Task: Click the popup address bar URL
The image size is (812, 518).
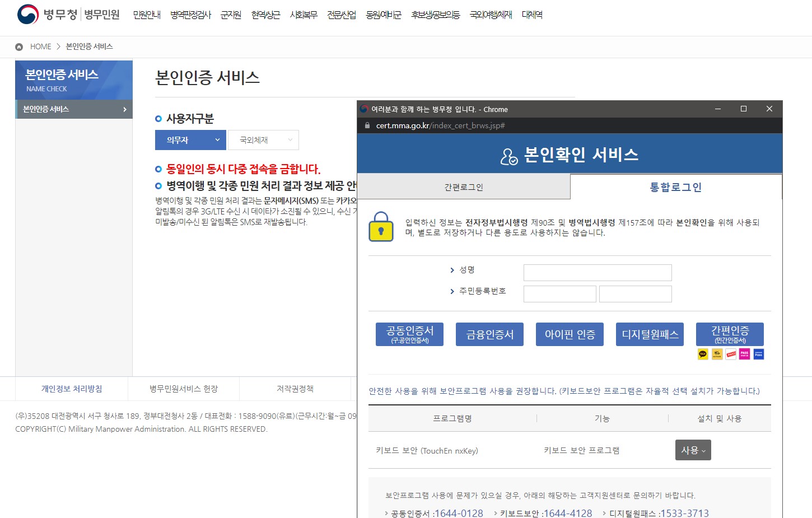Action: pyautogui.click(x=440, y=125)
